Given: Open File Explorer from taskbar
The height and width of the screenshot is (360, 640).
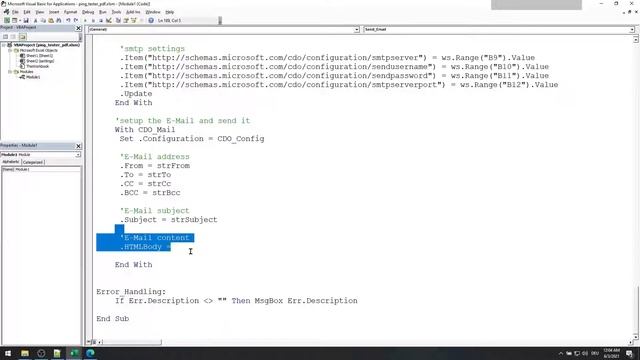Looking at the screenshot, I should [25, 353].
